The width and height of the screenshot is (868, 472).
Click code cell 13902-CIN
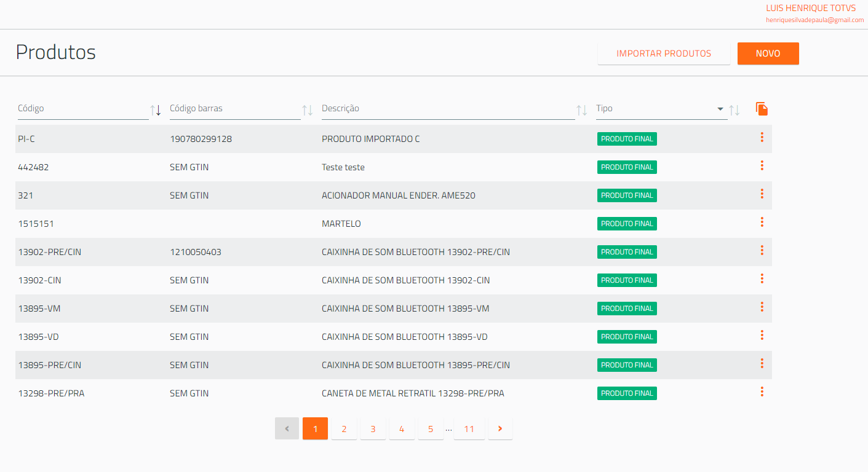[x=39, y=280]
